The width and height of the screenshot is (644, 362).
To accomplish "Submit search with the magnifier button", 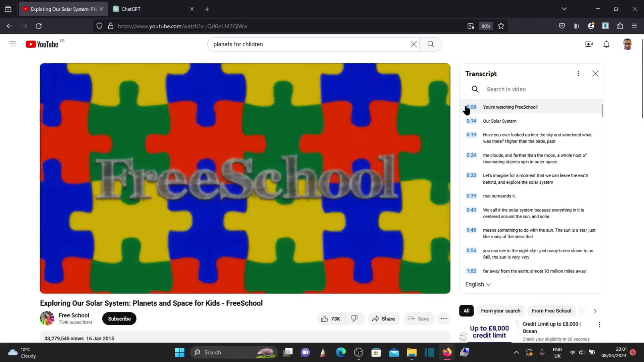I will 431,44.
